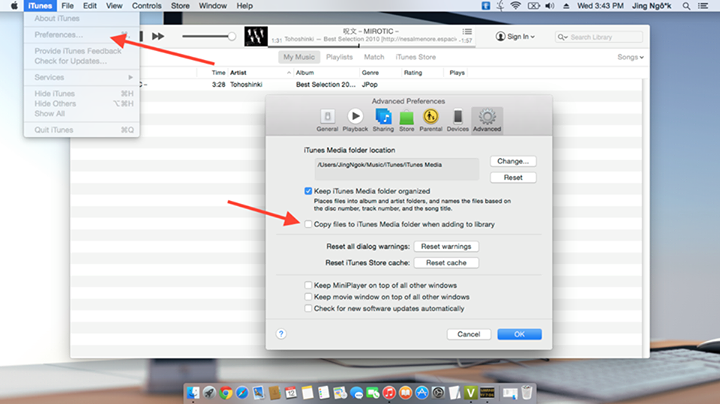Open the Controls menu in menu bar
The image size is (720, 404).
click(x=146, y=6)
